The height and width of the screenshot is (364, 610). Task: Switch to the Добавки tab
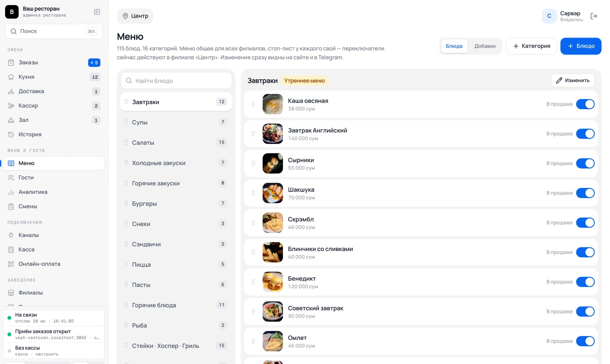coord(485,46)
